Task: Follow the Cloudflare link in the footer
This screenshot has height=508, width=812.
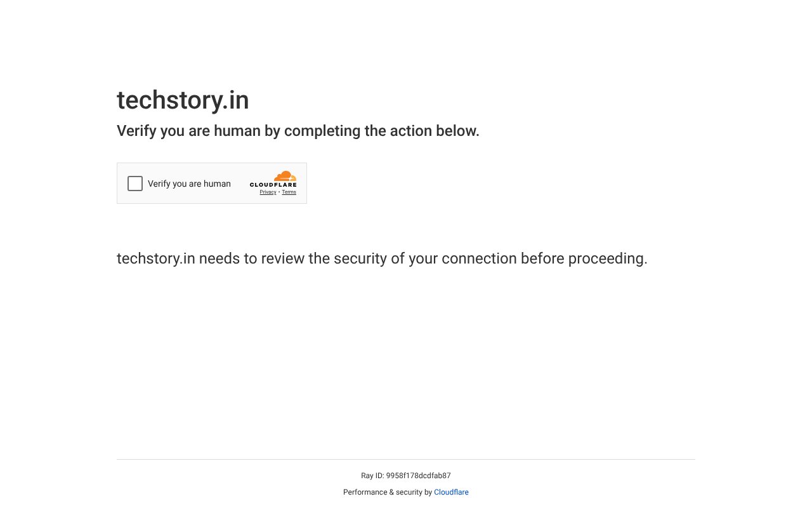Action: (451, 491)
